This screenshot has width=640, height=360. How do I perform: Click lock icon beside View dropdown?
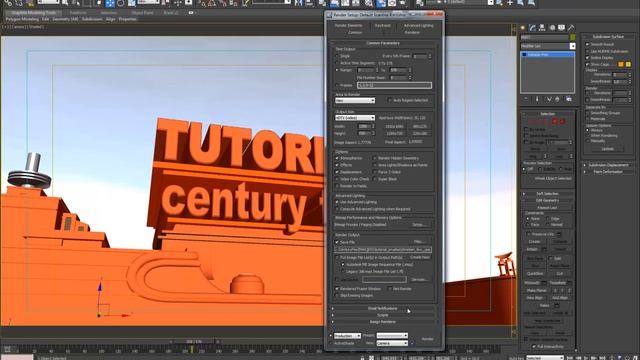(x=411, y=343)
